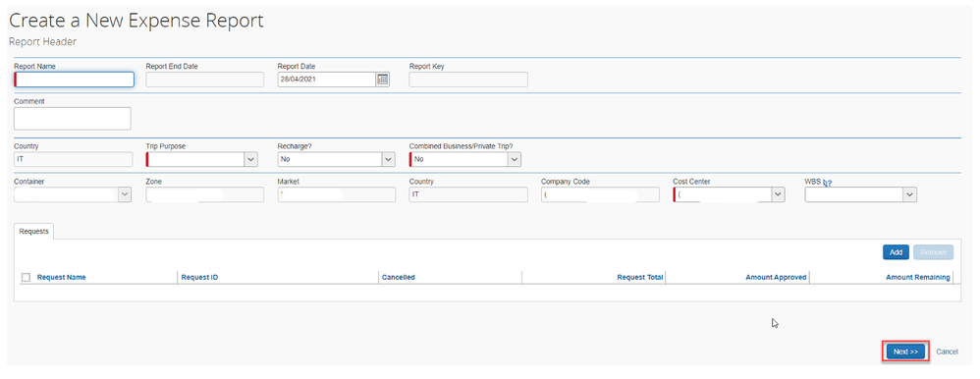
Task: Click the Cancel link
Action: (x=947, y=352)
